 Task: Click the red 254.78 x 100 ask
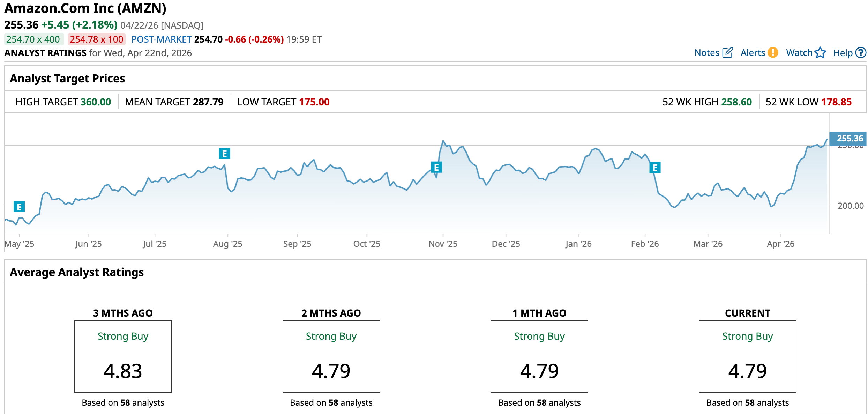pyautogui.click(x=97, y=39)
